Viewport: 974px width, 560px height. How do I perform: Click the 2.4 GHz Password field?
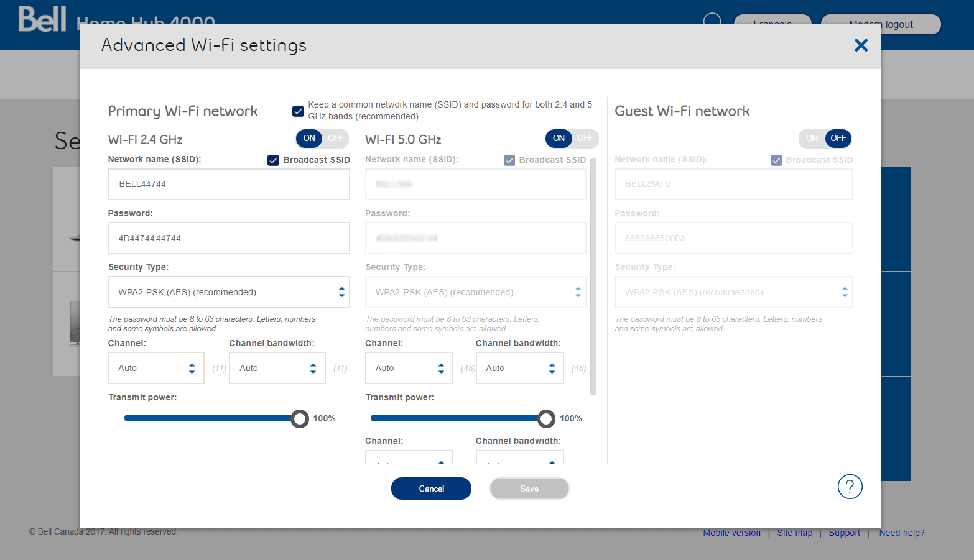pos(228,238)
